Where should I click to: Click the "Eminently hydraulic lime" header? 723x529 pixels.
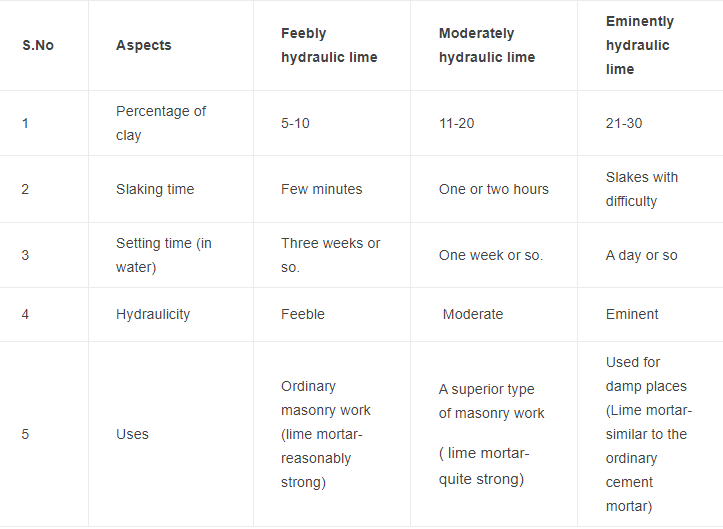pos(640,45)
